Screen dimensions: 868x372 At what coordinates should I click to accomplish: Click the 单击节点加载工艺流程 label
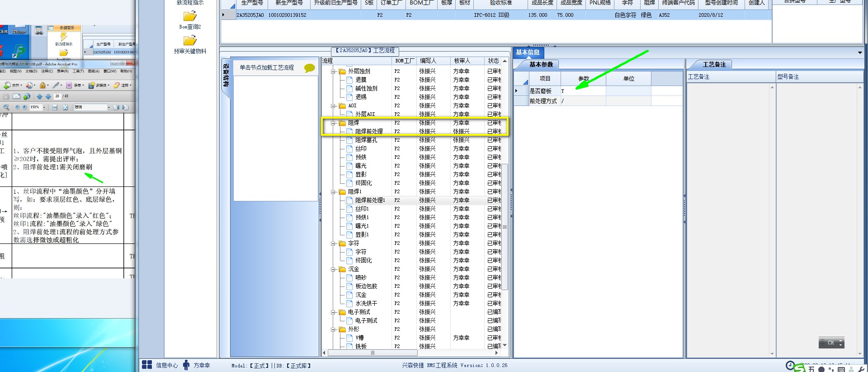267,68
